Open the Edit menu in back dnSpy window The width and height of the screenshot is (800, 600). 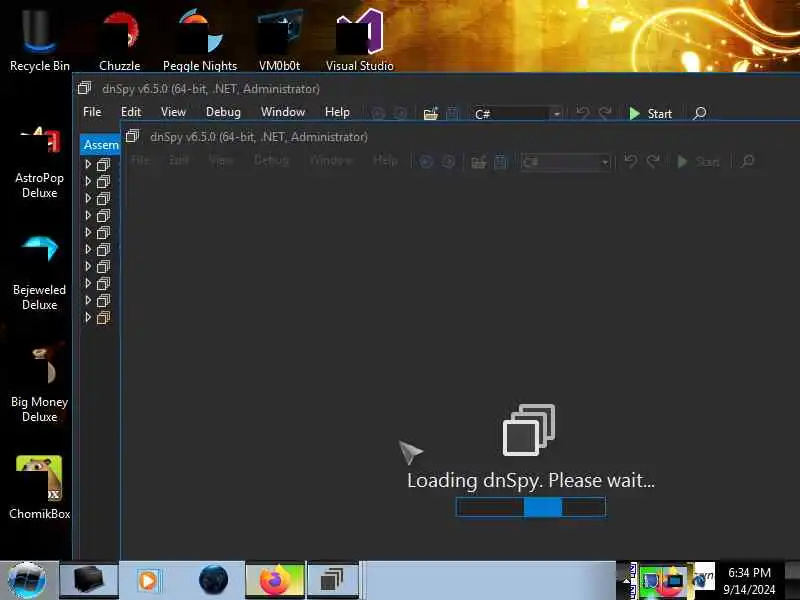[x=131, y=112]
